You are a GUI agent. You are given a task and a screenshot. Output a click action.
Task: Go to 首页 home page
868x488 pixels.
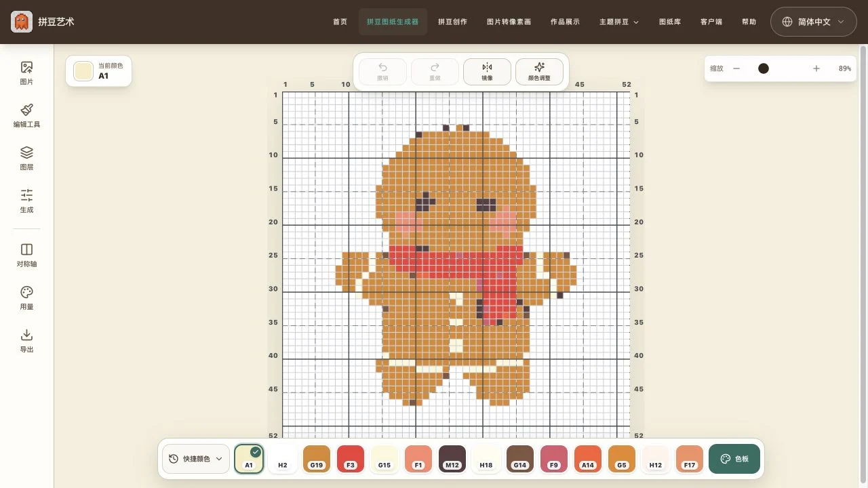(340, 22)
